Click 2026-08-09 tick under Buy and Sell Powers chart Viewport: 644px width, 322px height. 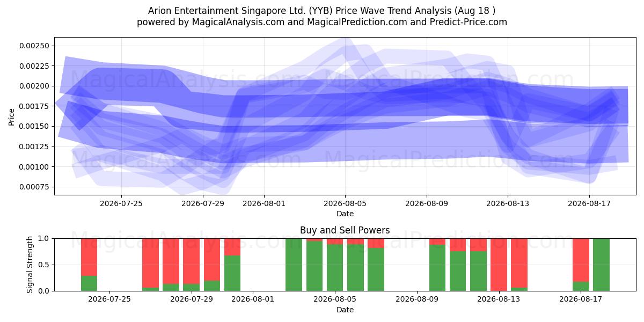point(417,299)
